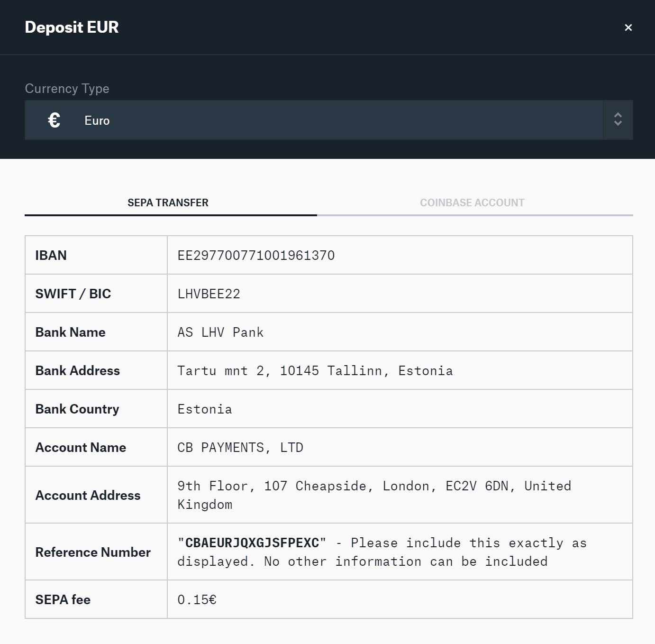The image size is (655, 644).
Task: Click the bank name AS LHV Pank
Action: 220,332
